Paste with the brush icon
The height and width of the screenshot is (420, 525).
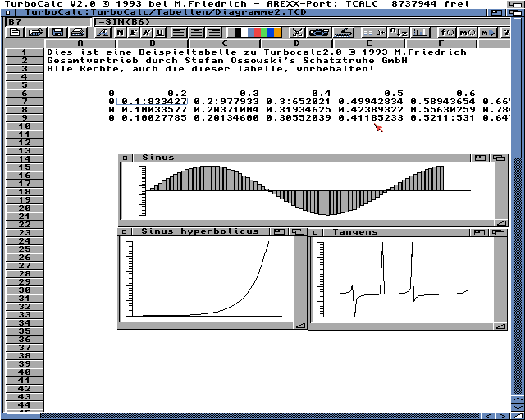(x=343, y=33)
